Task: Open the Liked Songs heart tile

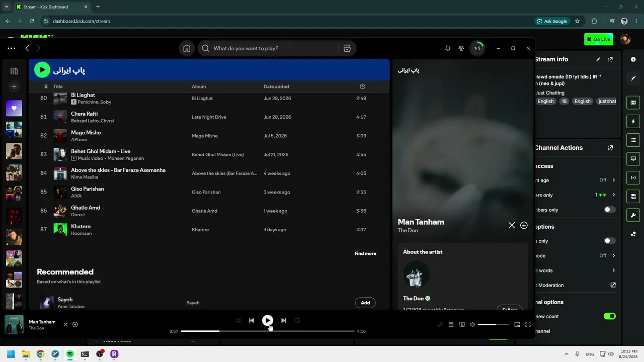Action: 14,108
